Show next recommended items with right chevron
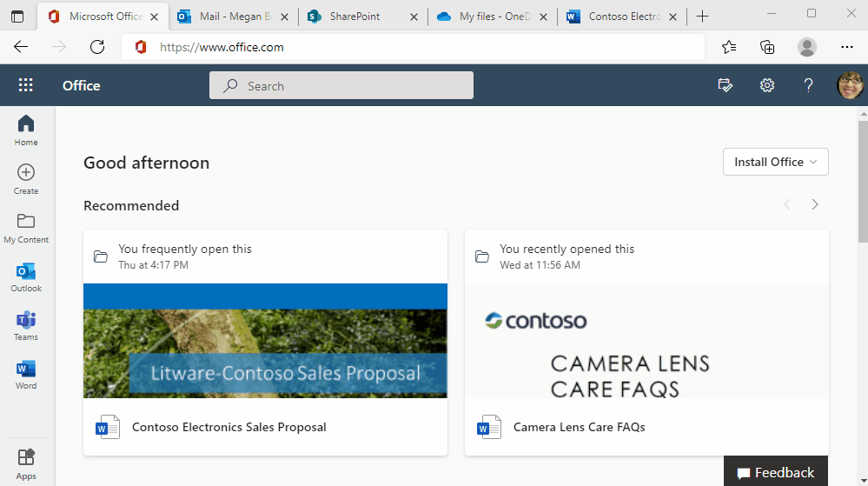 (x=814, y=205)
